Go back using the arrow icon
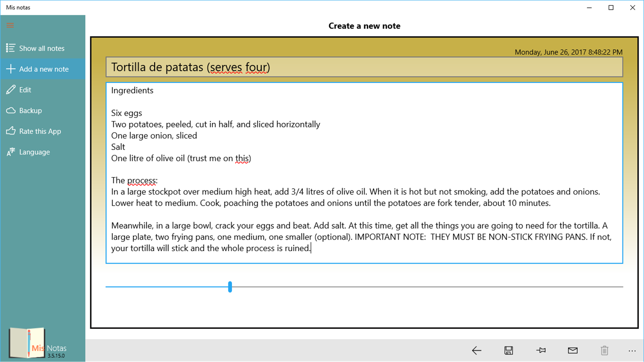 476,351
